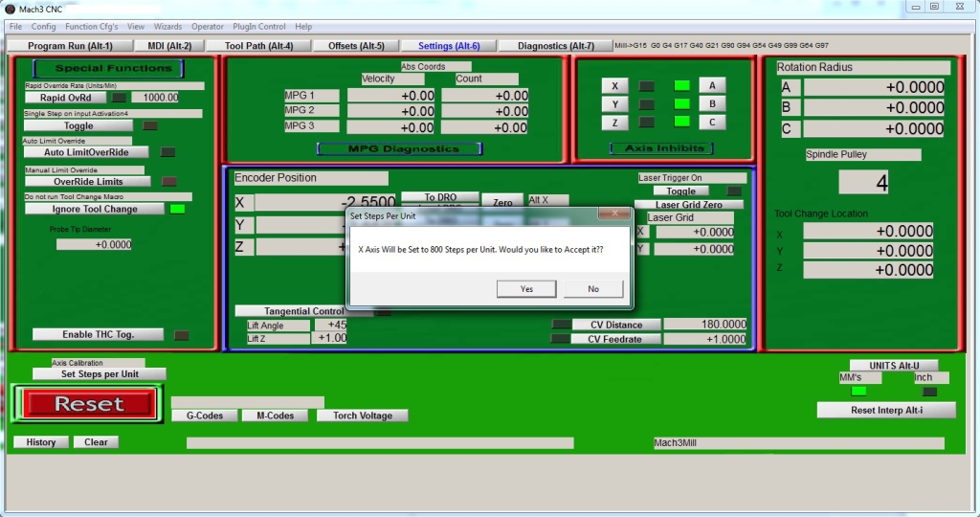Open the Config menu
Viewport: 980px width, 517px height.
tap(43, 26)
